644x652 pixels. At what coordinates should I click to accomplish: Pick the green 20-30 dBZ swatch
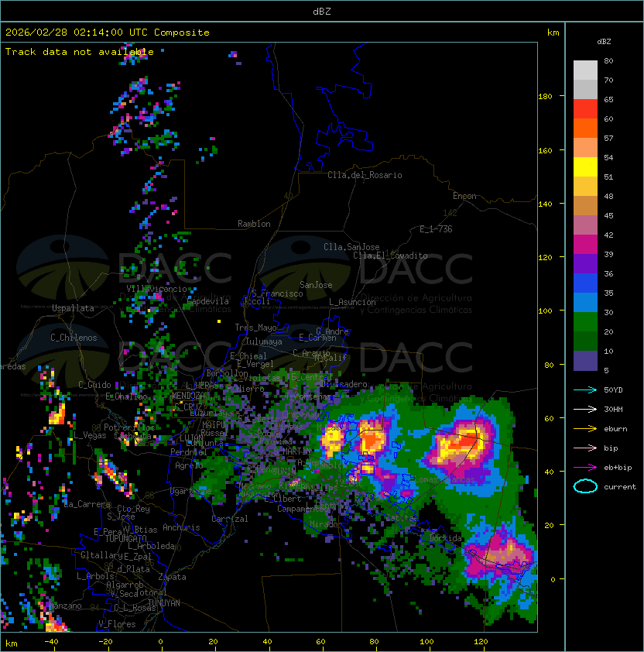pyautogui.click(x=585, y=321)
